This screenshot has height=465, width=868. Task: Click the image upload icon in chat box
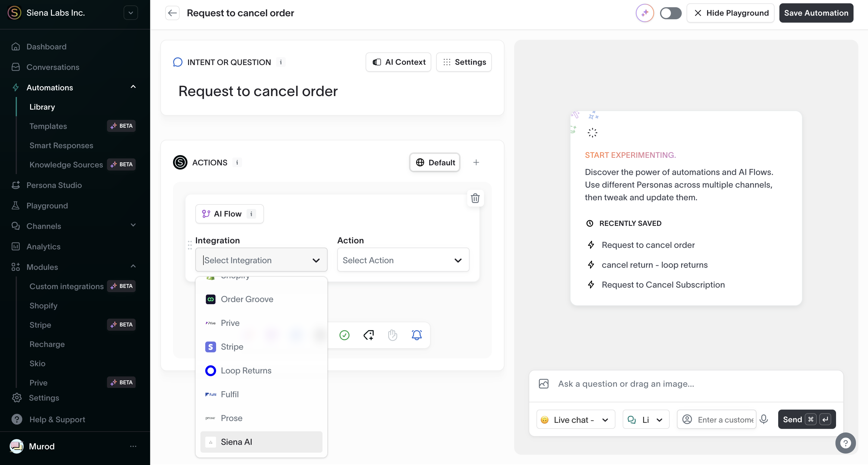[543, 384]
